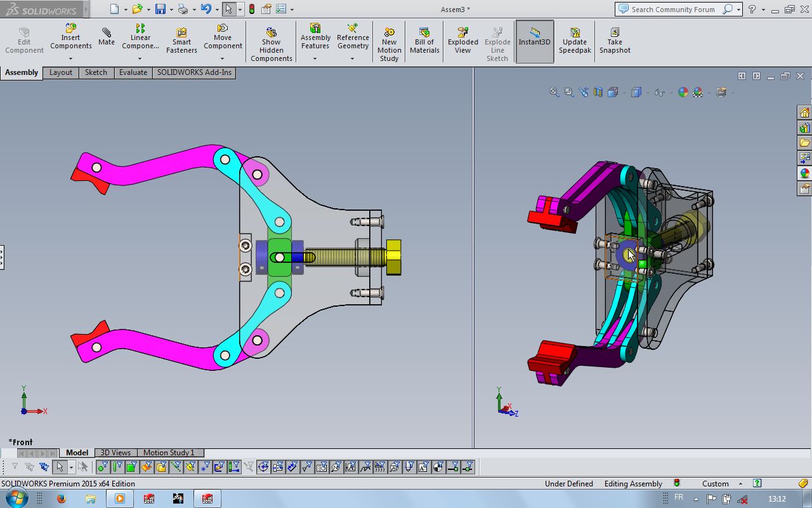This screenshot has width=812, height=508.
Task: Expand the Insert Components dropdown arrow
Action: [x=70, y=58]
